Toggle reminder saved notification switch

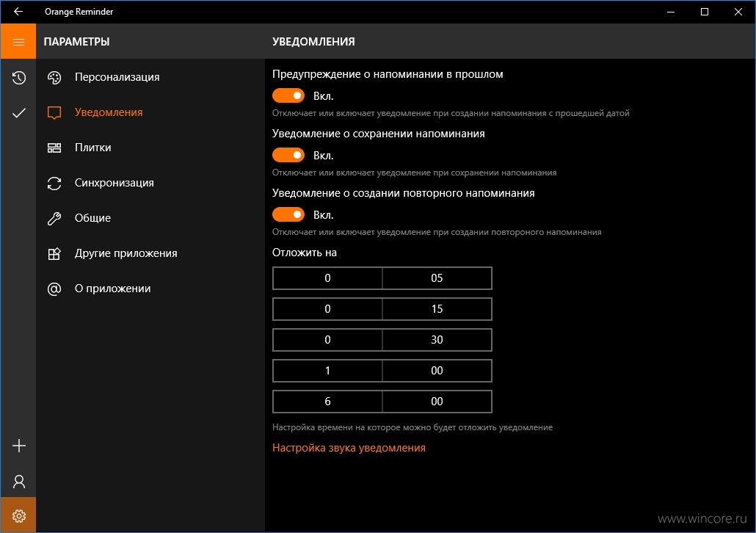click(288, 155)
